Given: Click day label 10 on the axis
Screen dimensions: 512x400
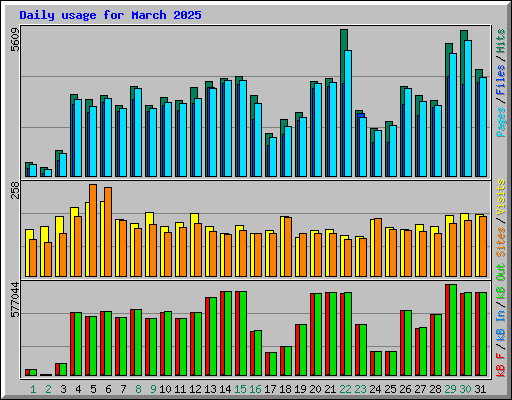Looking at the screenshot, I should [165, 389].
